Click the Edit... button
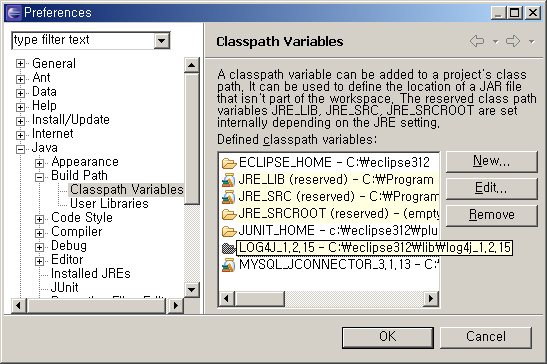 [492, 188]
